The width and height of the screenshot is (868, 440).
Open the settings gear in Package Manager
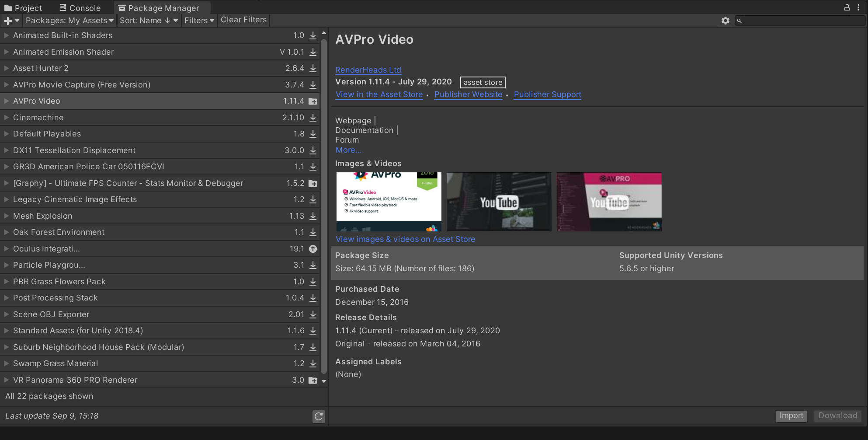point(726,21)
